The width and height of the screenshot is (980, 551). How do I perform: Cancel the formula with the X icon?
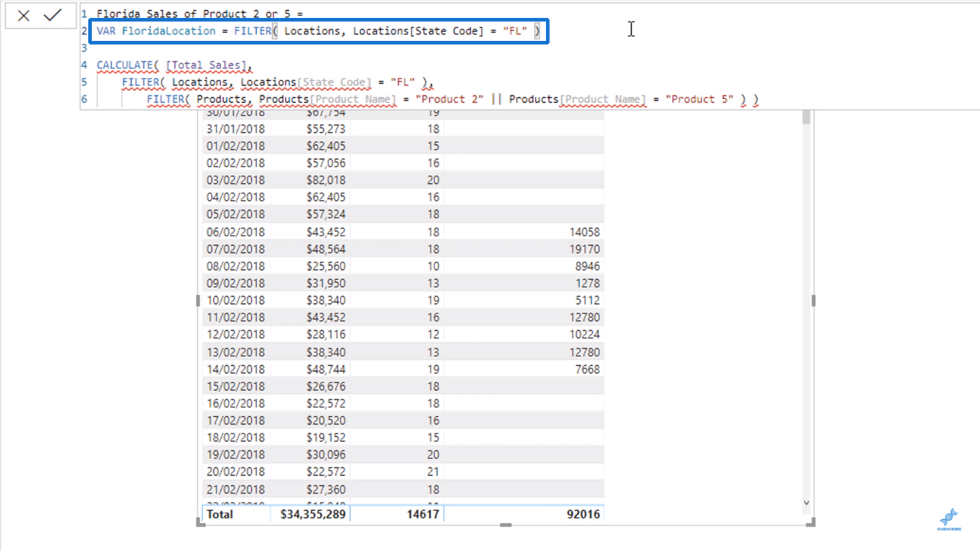point(24,16)
